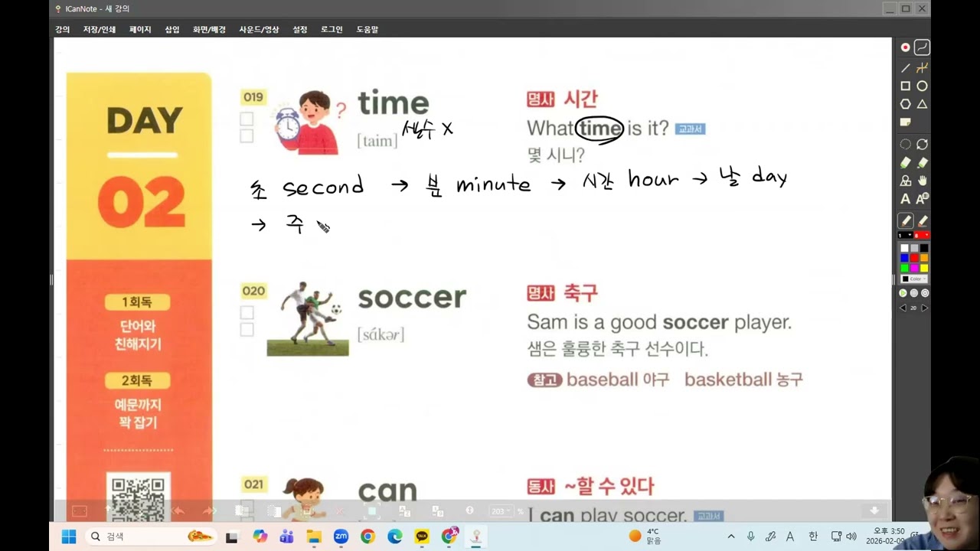Expand the Color dropdown below the palette
980x551 pixels.
tap(914, 279)
